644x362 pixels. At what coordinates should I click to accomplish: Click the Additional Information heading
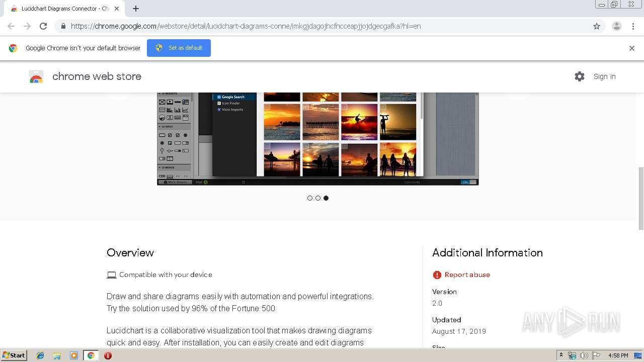coord(488,253)
